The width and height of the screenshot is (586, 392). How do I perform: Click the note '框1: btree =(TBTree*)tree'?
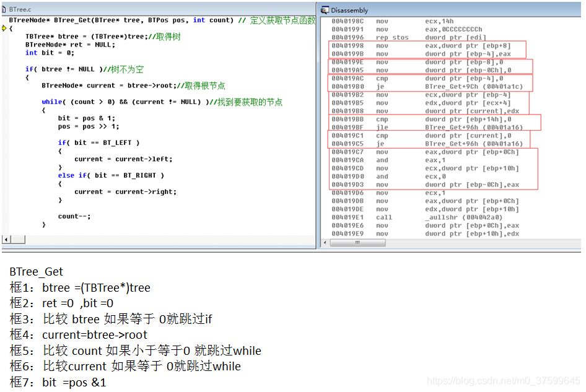(80, 288)
